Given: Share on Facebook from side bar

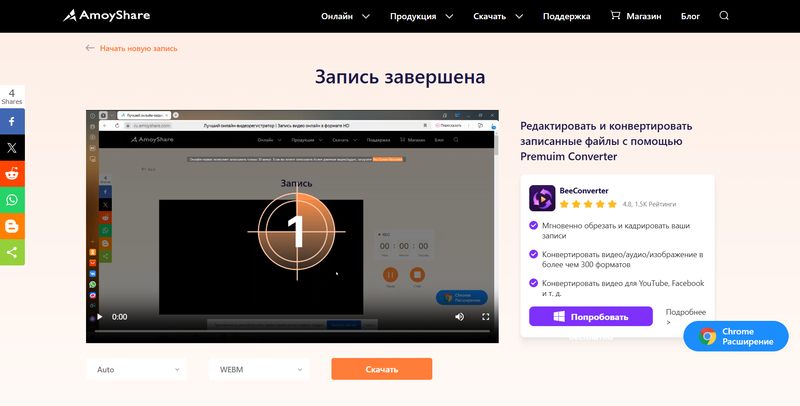Looking at the screenshot, I should point(12,121).
